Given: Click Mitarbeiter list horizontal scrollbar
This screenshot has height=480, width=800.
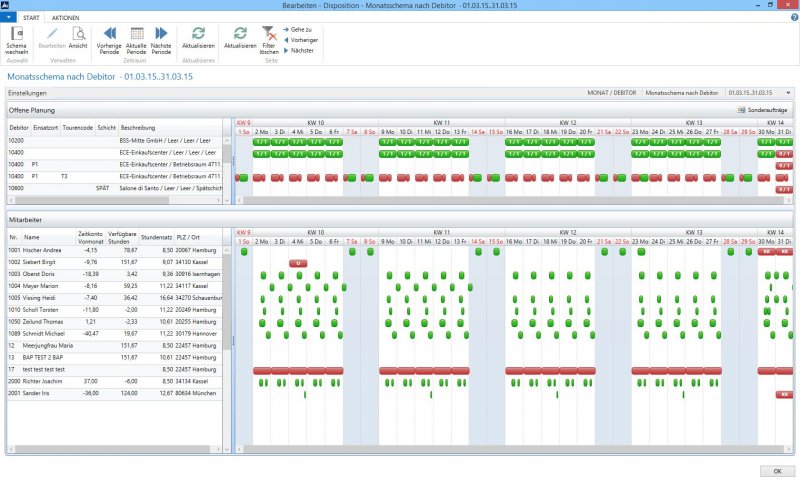Looking at the screenshot, I should click(112, 449).
